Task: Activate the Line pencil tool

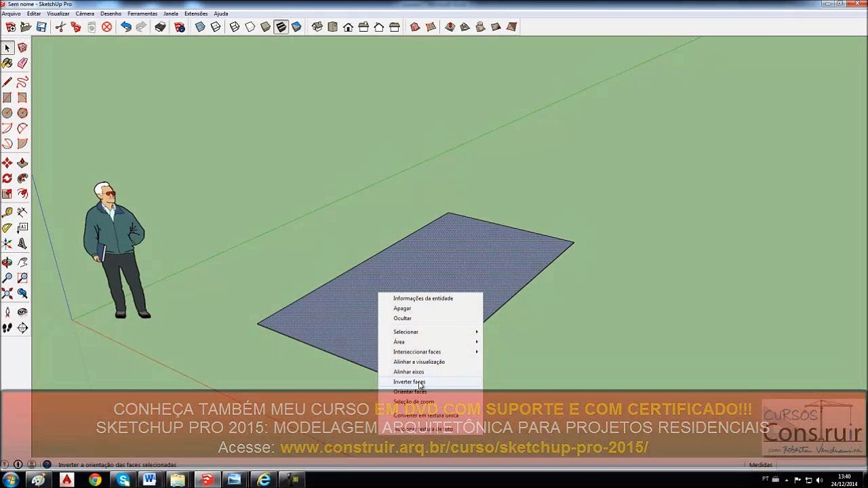Action: point(7,82)
